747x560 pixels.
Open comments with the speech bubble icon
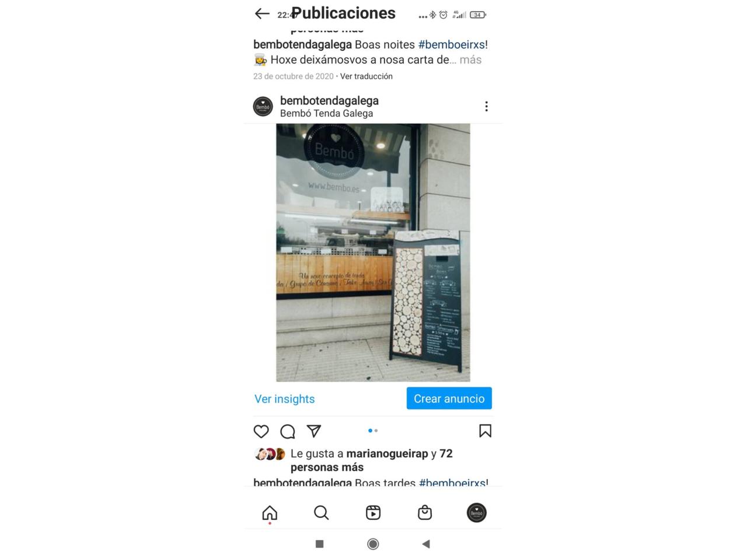[288, 431]
